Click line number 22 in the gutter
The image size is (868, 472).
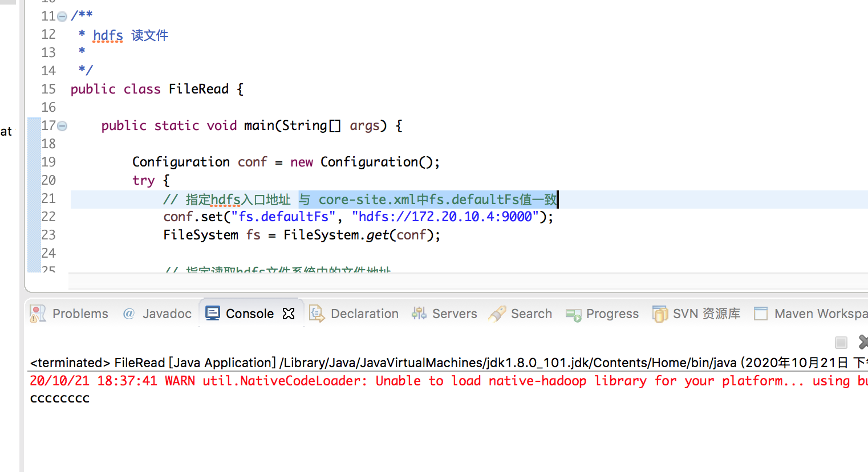pos(48,217)
